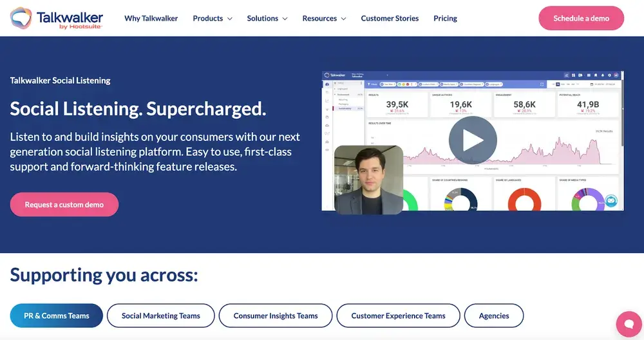Select the Social Marketing Teams tab

tap(160, 316)
